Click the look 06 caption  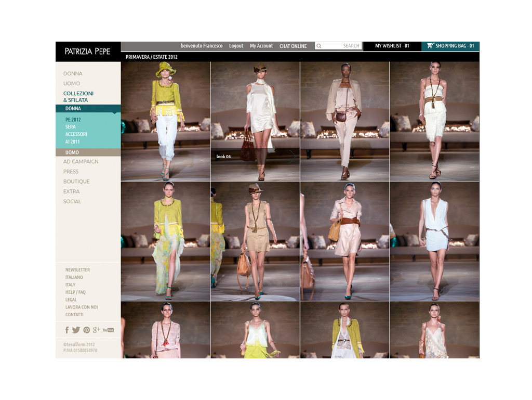[x=223, y=157]
